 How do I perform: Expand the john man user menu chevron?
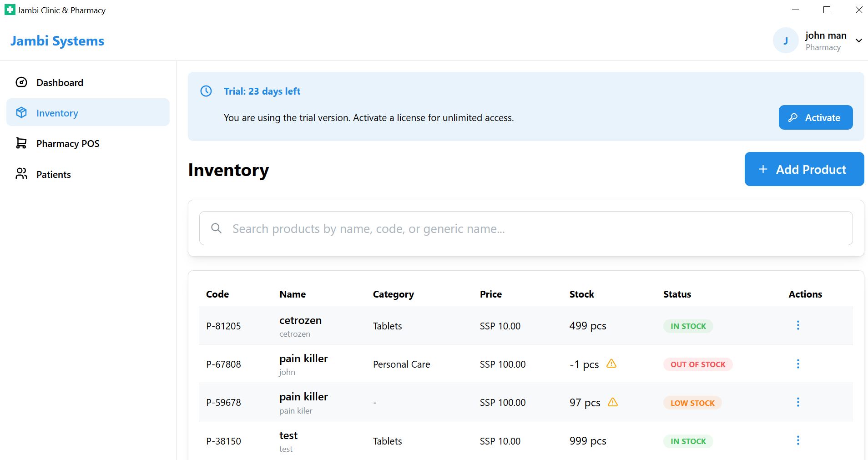(x=858, y=40)
